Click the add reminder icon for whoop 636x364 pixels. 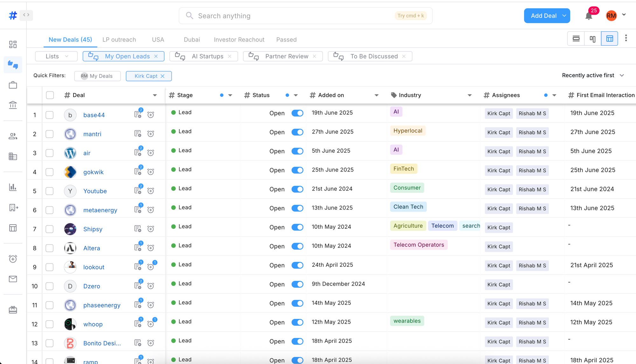click(151, 323)
